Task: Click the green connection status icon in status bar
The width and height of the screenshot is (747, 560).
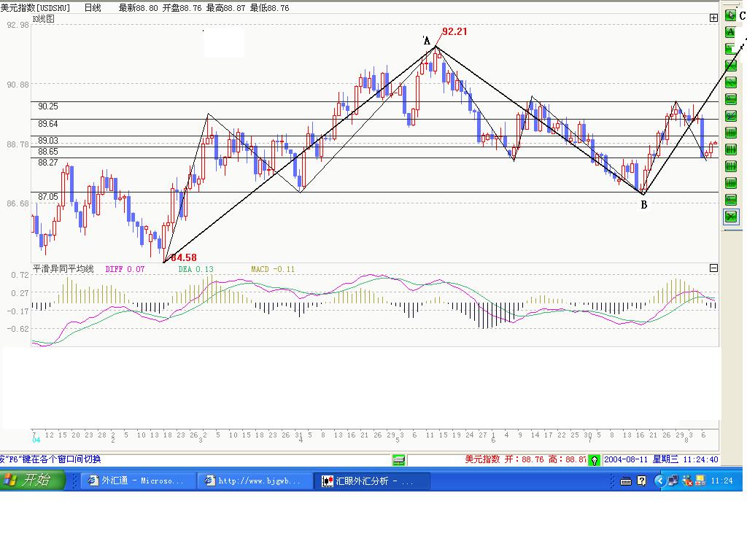Action: [x=399, y=460]
